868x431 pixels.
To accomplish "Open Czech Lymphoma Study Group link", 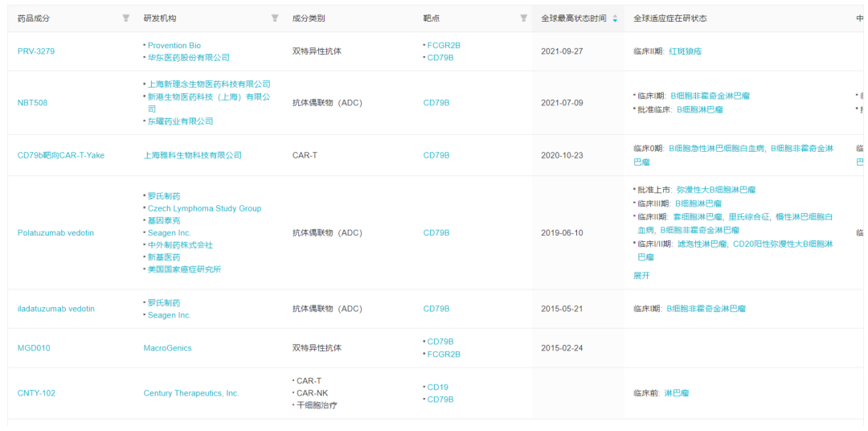I will point(204,208).
